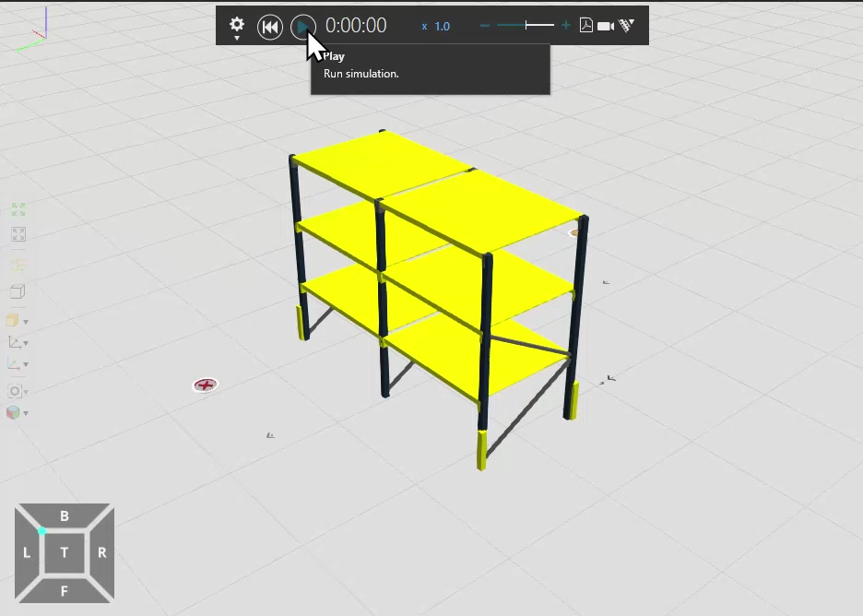Expand the frame types dropdown arrow
863x616 pixels.
(25, 344)
